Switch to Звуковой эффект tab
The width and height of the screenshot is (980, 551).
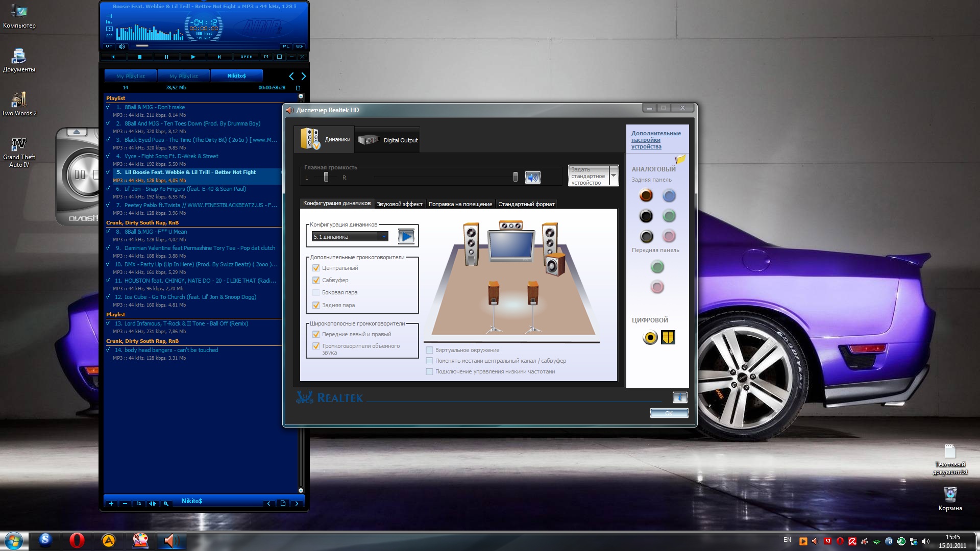tap(399, 204)
